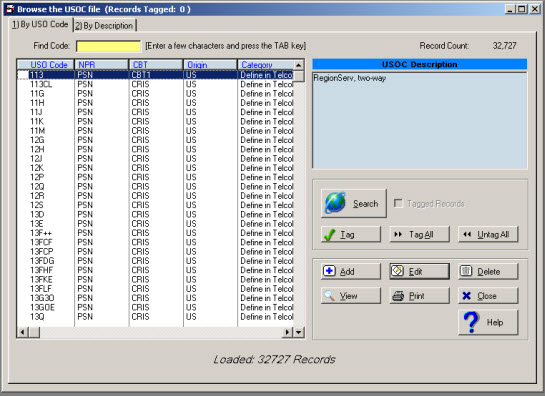Select the row with code 13GOE
Screen dimensions: 545x396
tap(155, 307)
